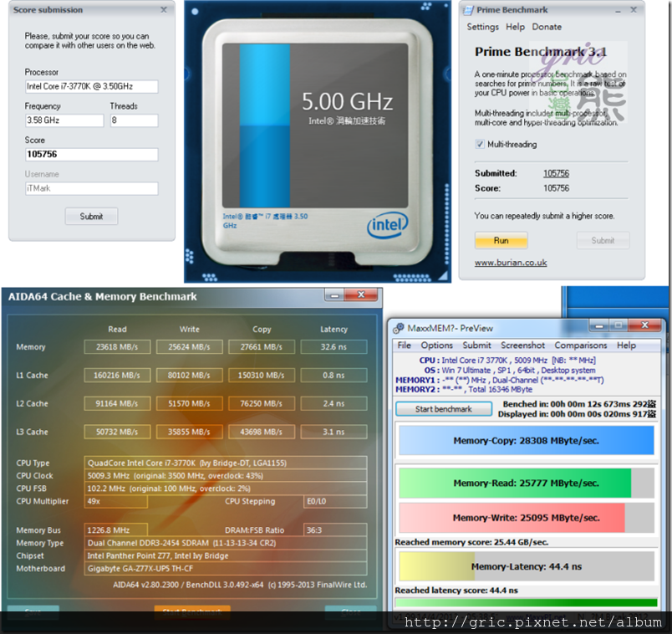This screenshot has height=634, width=672.
Task: Click L2 Cache Copy value 76250 MB/s
Action: click(x=262, y=403)
